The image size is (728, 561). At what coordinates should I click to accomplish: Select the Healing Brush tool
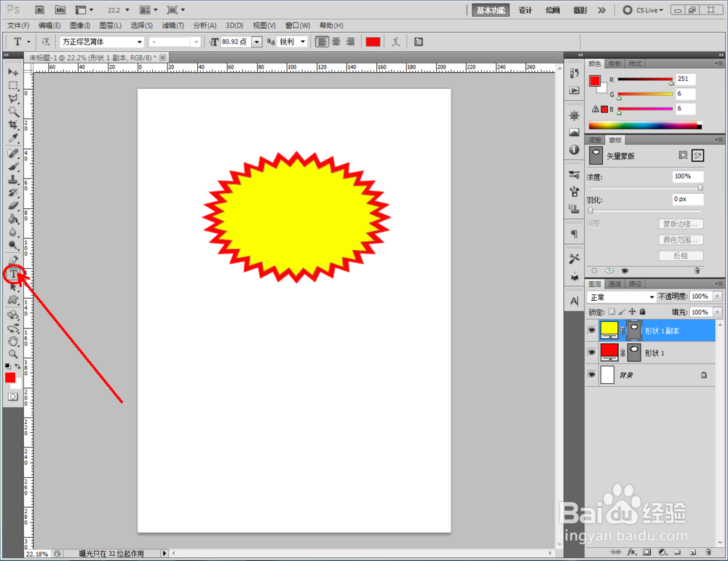pos(13,154)
